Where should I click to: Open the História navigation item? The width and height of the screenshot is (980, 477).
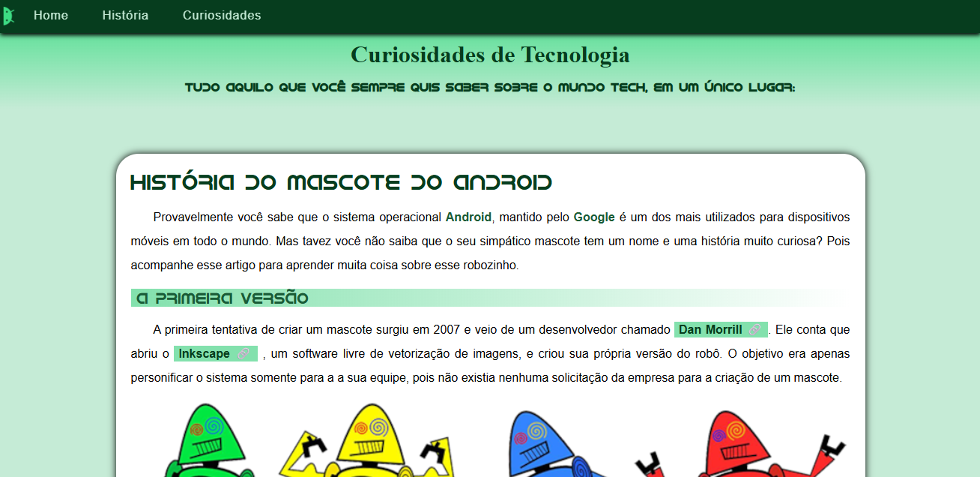[x=124, y=15]
